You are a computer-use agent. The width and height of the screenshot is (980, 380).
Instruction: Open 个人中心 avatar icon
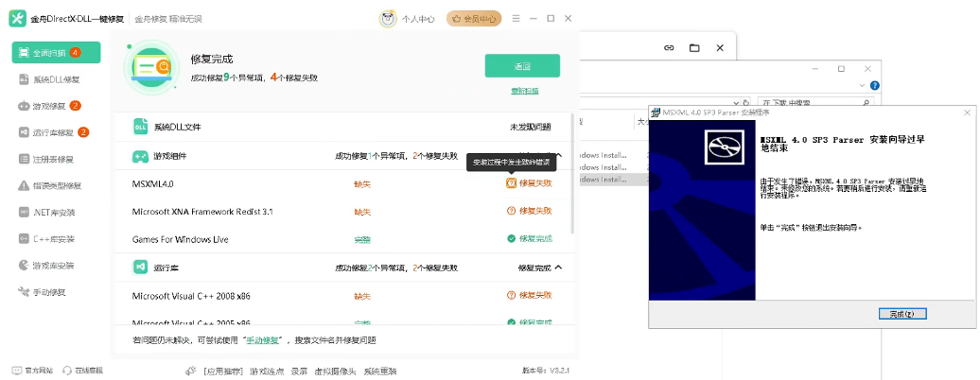point(388,19)
